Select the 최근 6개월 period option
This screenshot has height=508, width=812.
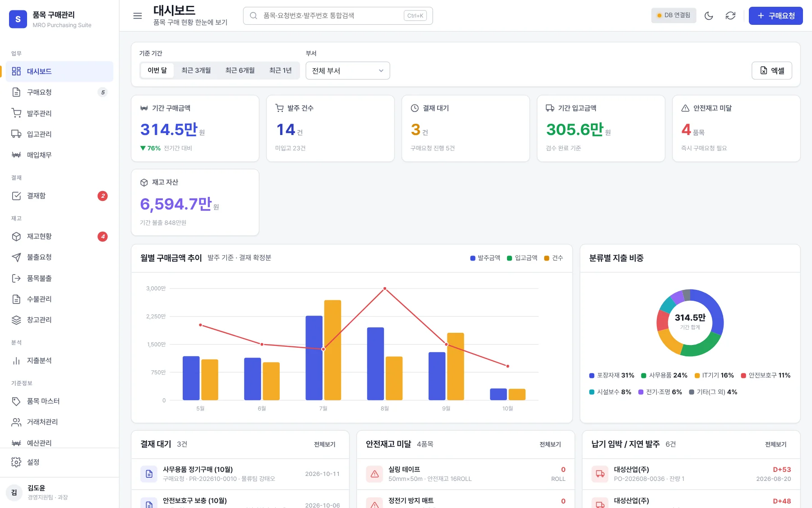pyautogui.click(x=240, y=70)
